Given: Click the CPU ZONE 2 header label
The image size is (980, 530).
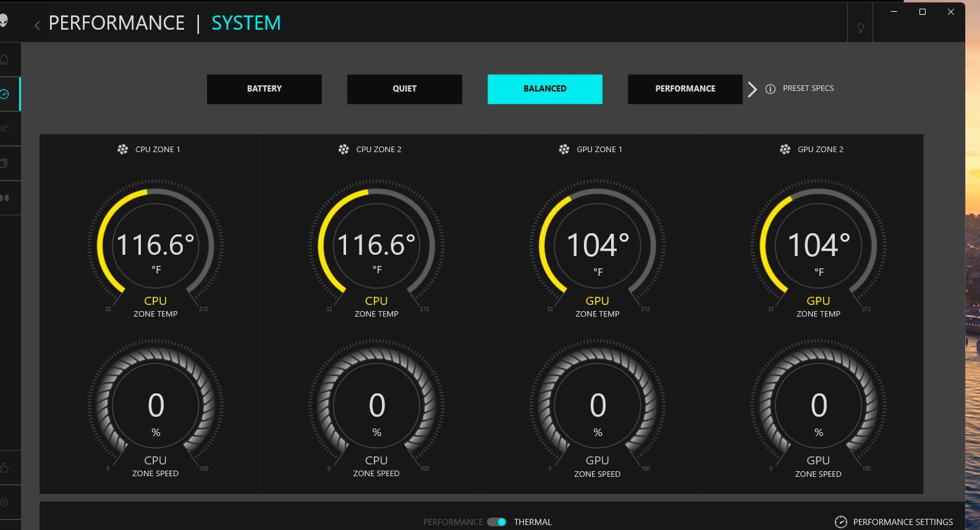Looking at the screenshot, I should tap(379, 149).
